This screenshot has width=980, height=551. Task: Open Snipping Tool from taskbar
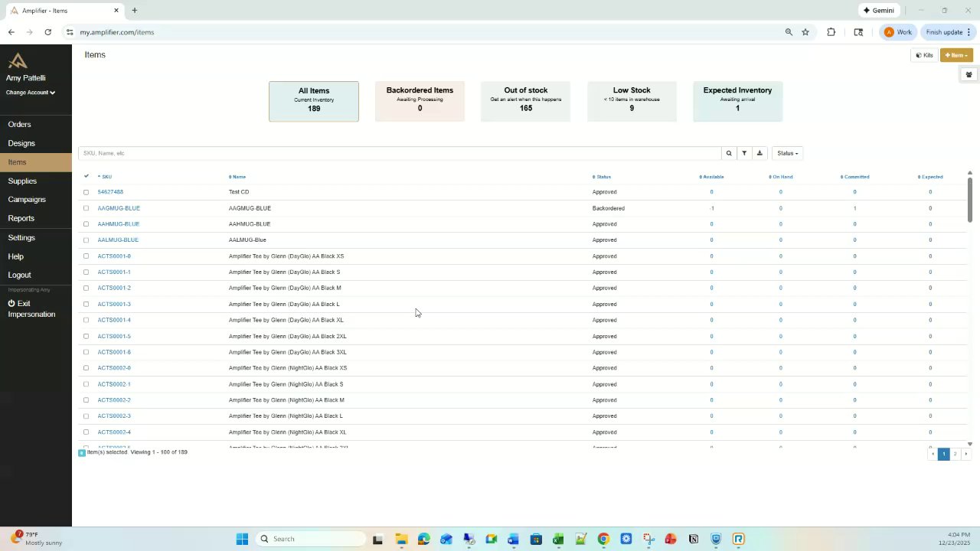point(648,539)
